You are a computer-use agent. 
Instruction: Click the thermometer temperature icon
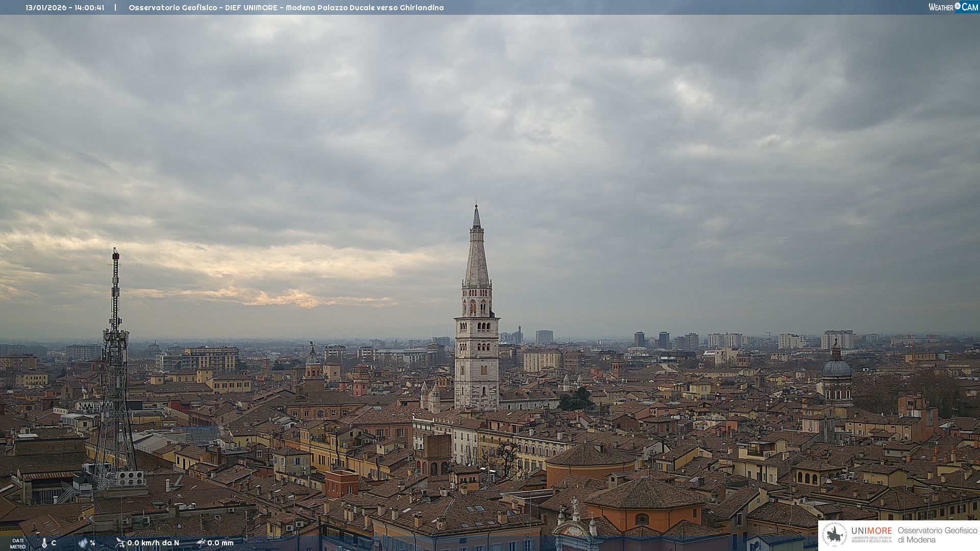44,543
